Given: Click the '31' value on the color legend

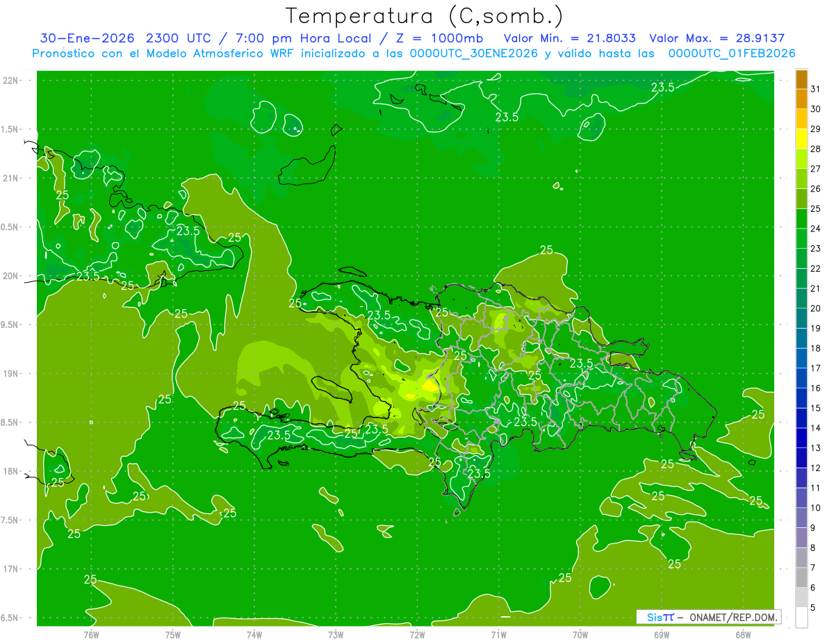Looking at the screenshot, I should (816, 89).
